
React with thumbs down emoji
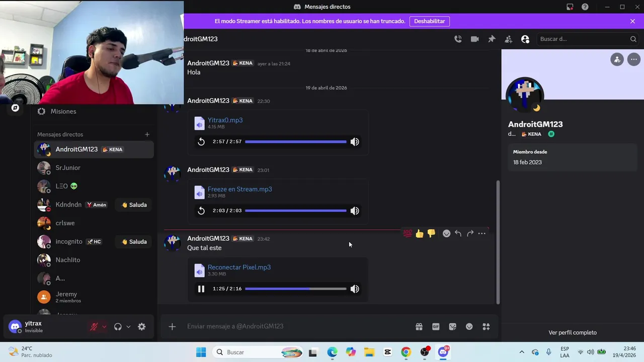pyautogui.click(x=431, y=233)
